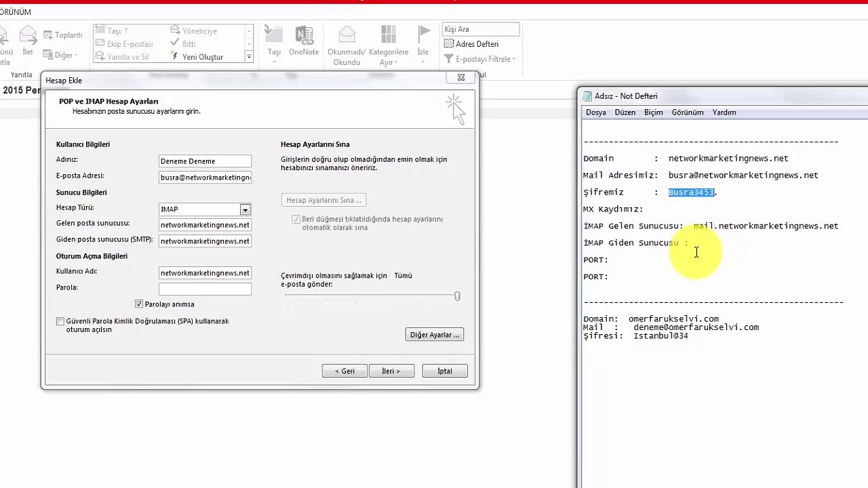Click the Diğer Ayarlar button
Image resolution: width=868 pixels, height=488 pixels.
(x=435, y=335)
